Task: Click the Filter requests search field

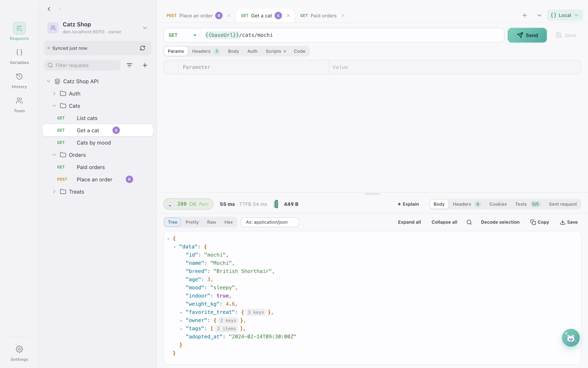Action: click(82, 65)
